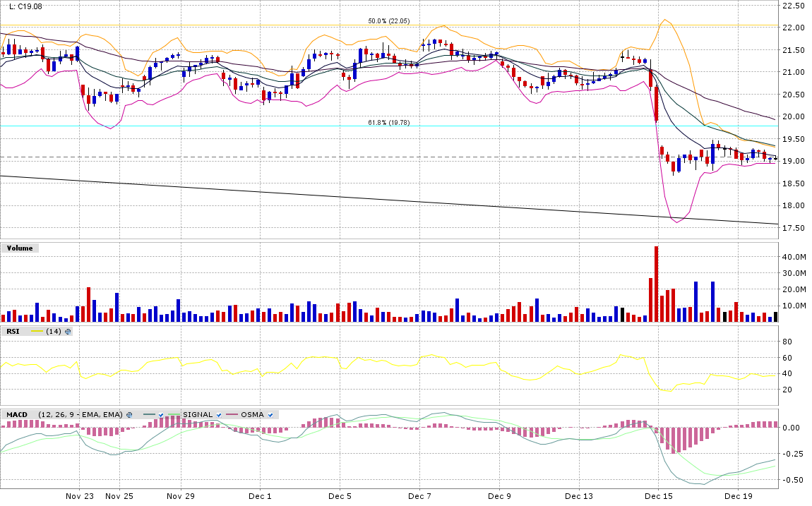Click the green SIGNAL line color swatch
This screenshot has height=506, width=812.
pyautogui.click(x=174, y=414)
